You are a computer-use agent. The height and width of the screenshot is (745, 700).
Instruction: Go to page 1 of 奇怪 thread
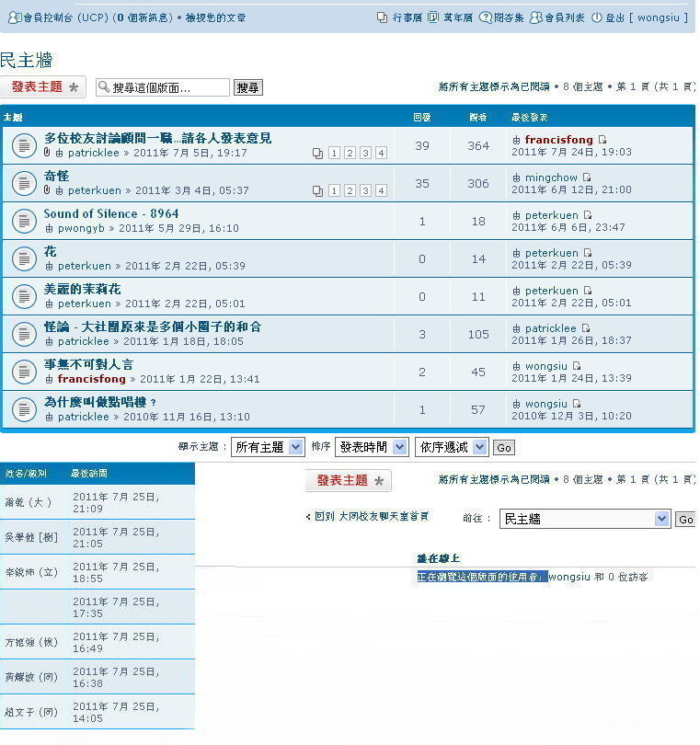point(334,191)
